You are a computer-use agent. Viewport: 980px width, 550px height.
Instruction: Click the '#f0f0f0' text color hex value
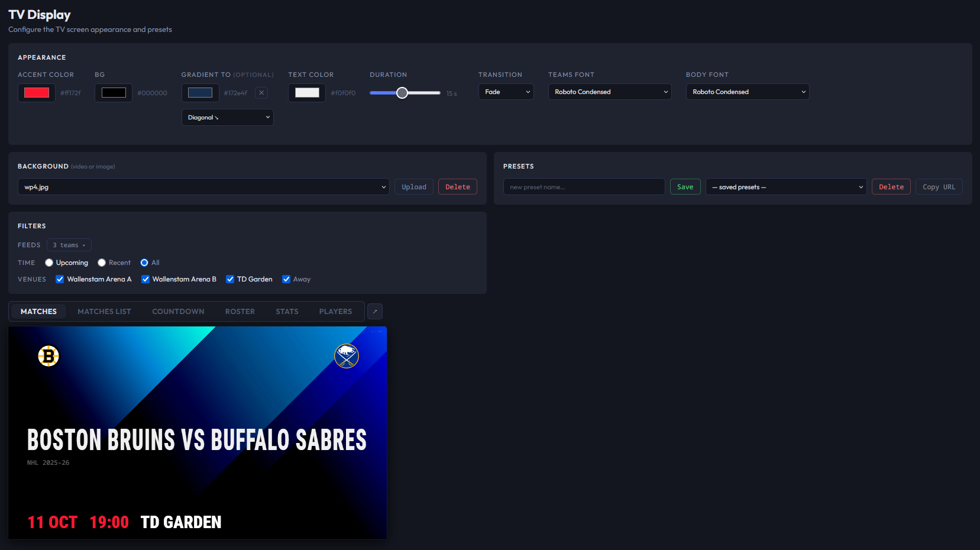click(x=343, y=93)
